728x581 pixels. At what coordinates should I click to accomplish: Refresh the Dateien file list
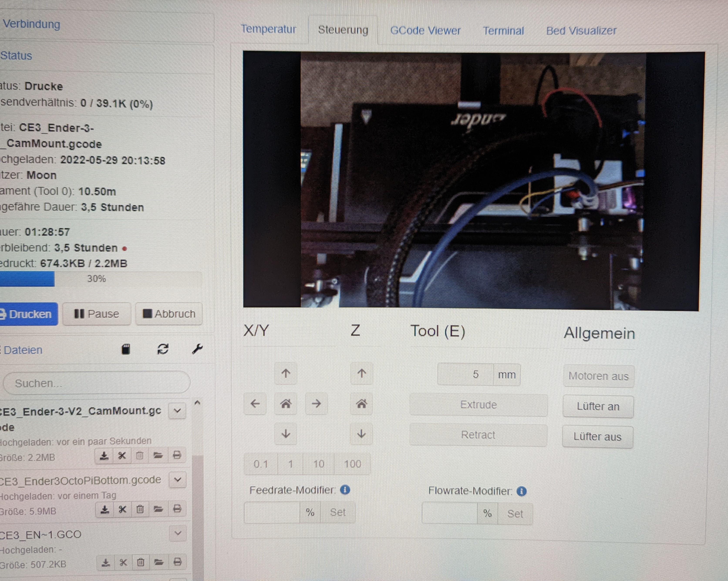point(163,349)
